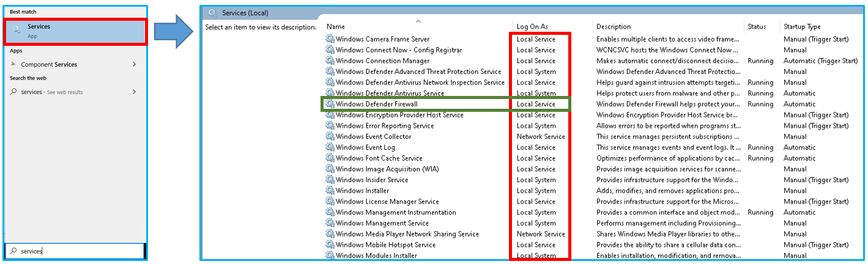Select Windows Connect Now - Config Registrar name
Viewport: 868px width, 264px height.
(x=399, y=50)
